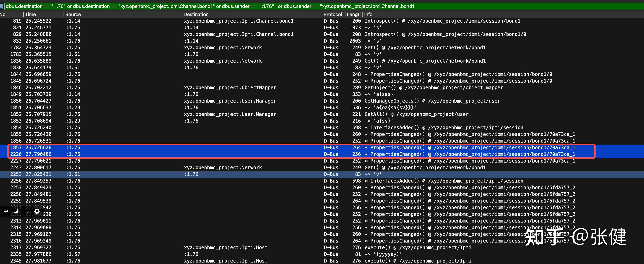Click the 中 Chinese input mode icon
644x264 pixels.
(6, 211)
